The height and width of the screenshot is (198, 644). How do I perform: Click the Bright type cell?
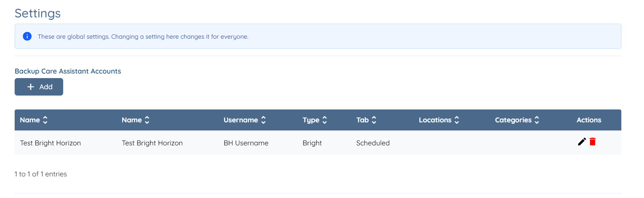[312, 143]
